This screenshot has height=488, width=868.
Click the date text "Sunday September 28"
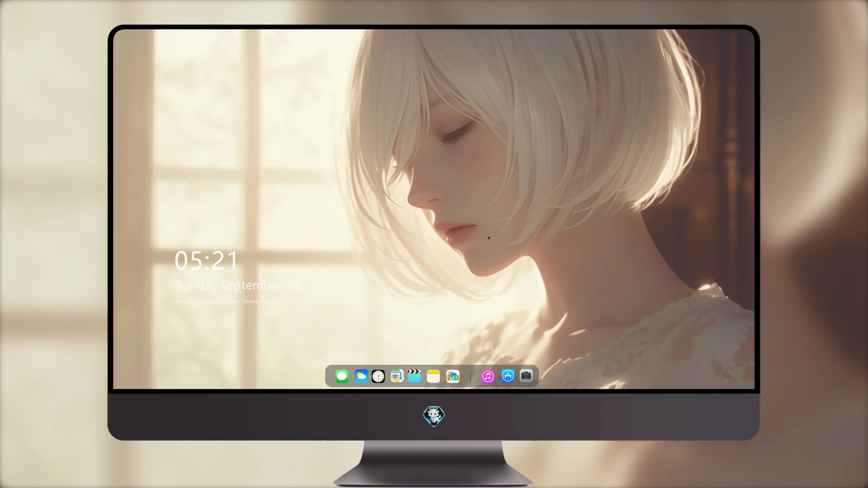coord(238,286)
